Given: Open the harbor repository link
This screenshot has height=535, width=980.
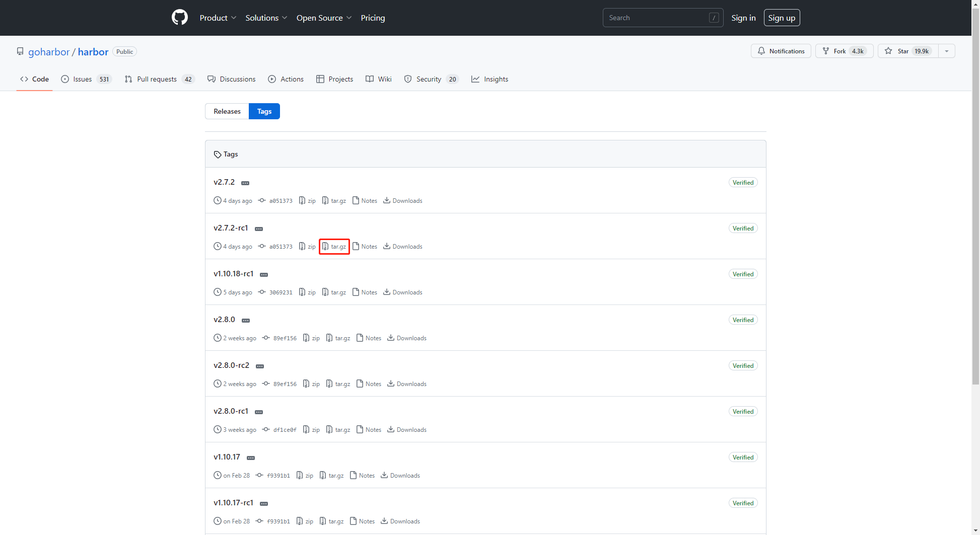Looking at the screenshot, I should coord(93,52).
